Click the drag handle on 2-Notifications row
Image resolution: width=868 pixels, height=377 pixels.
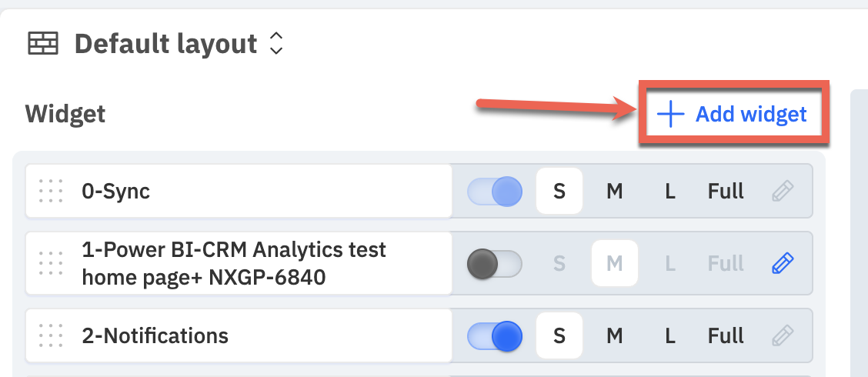[x=51, y=335]
